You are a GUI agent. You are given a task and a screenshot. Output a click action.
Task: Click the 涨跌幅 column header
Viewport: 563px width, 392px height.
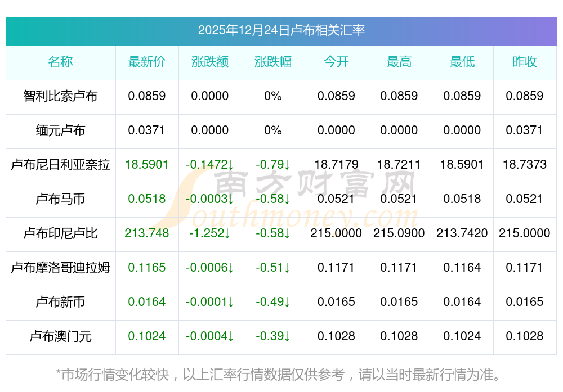(273, 62)
